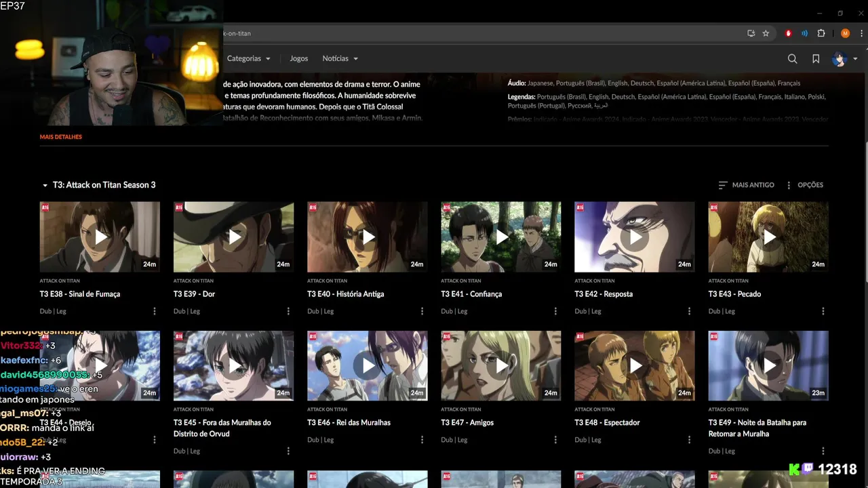
Task: Open more options for E49 Noite da Batalha
Action: [x=823, y=451]
